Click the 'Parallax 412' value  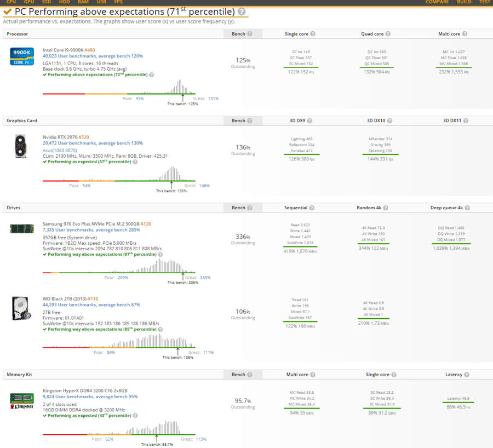(301, 151)
